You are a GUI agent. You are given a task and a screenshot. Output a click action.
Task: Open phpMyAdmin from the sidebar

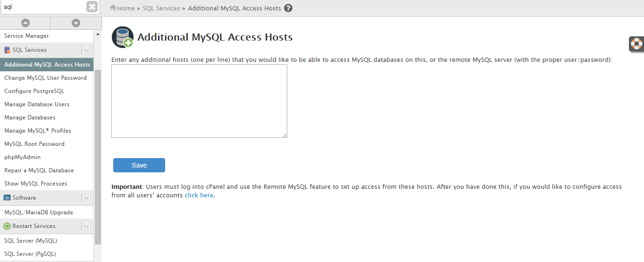click(22, 157)
